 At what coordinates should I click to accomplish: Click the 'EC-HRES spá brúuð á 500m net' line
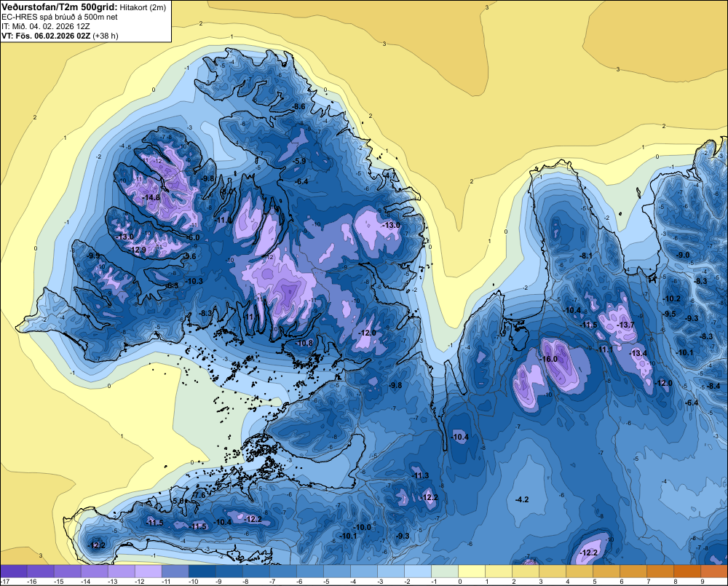click(x=60, y=17)
